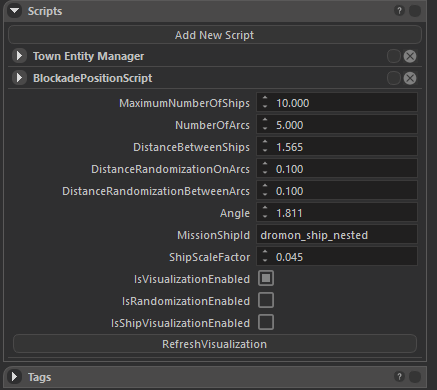Viewport: 437px width, 390px height.
Task: Click ShipScaleFactor property label
Action: pyautogui.click(x=209, y=257)
